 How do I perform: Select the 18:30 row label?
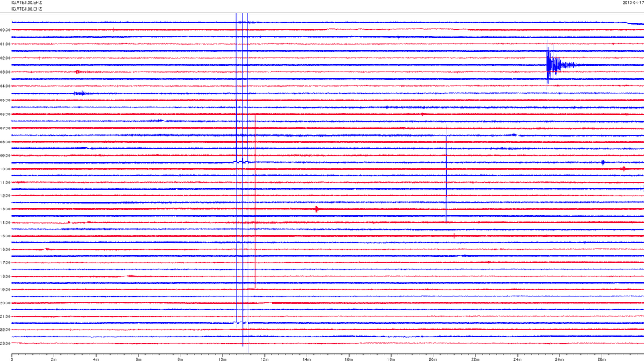click(x=5, y=277)
